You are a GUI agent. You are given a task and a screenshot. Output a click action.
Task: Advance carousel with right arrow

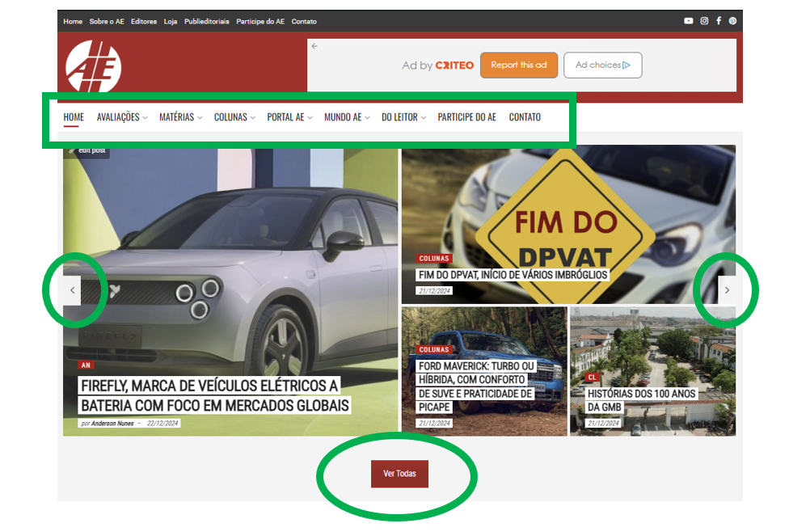click(727, 289)
